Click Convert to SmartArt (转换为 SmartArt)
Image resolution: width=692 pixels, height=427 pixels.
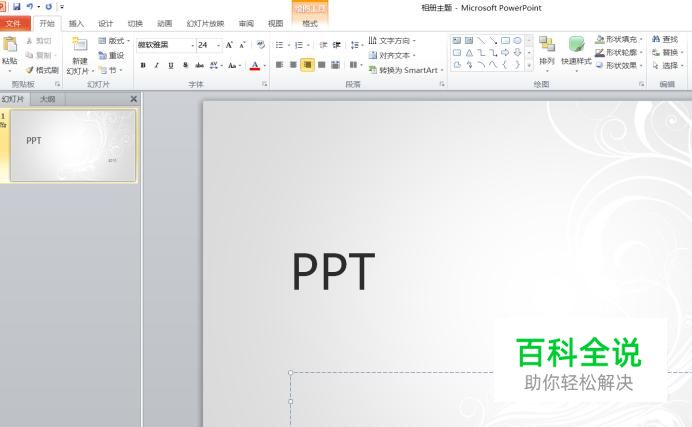point(405,70)
